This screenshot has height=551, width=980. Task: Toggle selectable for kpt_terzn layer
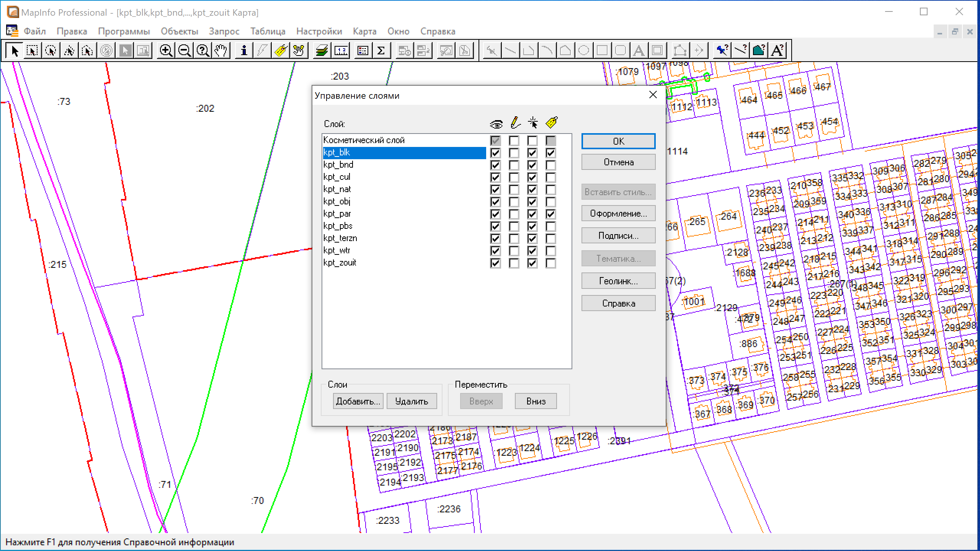click(x=532, y=239)
